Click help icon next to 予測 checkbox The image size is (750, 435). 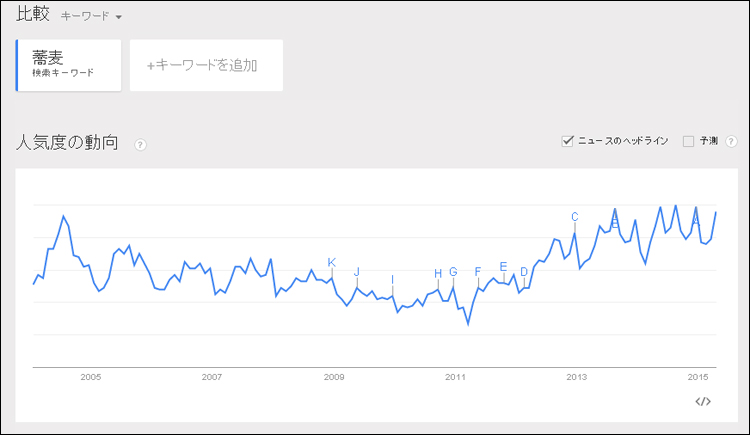tap(731, 141)
